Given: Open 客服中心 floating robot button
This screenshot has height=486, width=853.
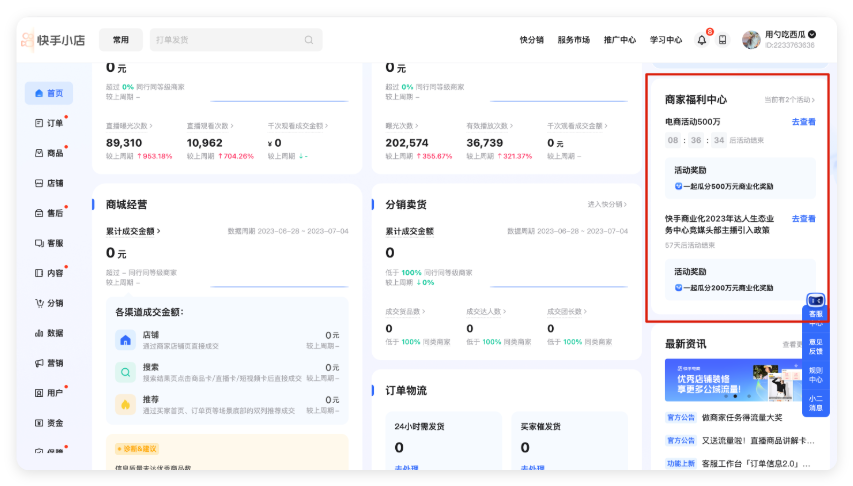Looking at the screenshot, I should coord(815,309).
